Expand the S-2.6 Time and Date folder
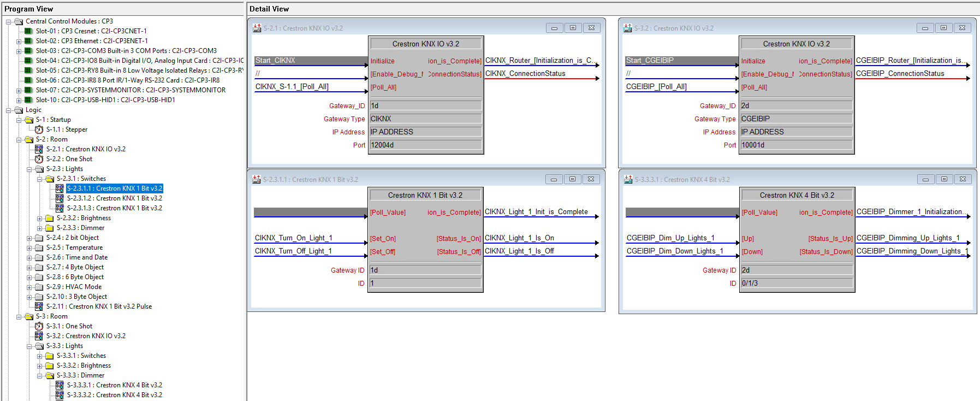Screen dimensions: 980x401 [x=29, y=258]
